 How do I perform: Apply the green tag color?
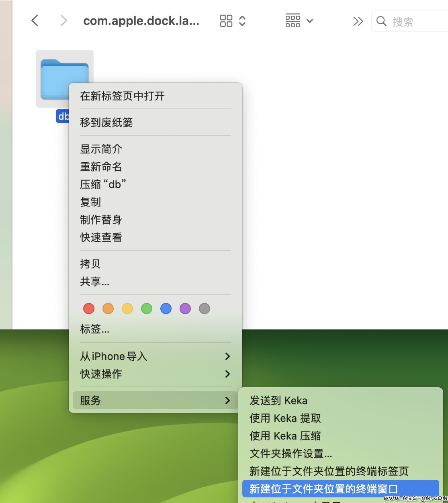coord(147,309)
